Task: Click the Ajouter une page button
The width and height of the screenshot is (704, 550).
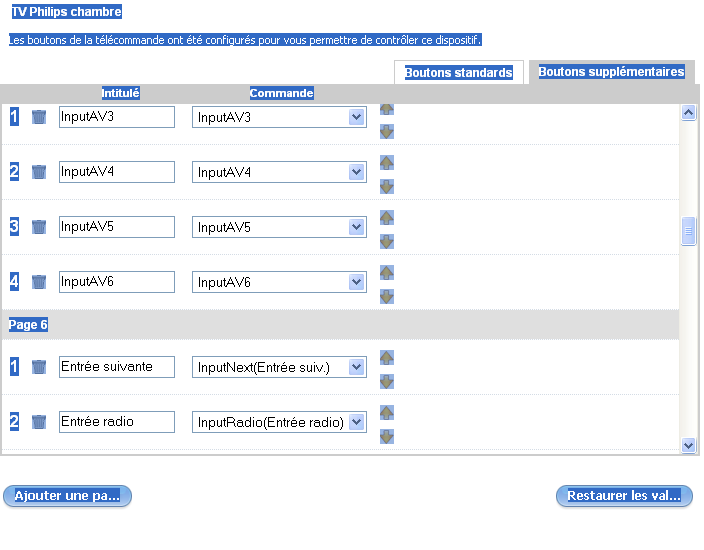Action: pos(67,496)
